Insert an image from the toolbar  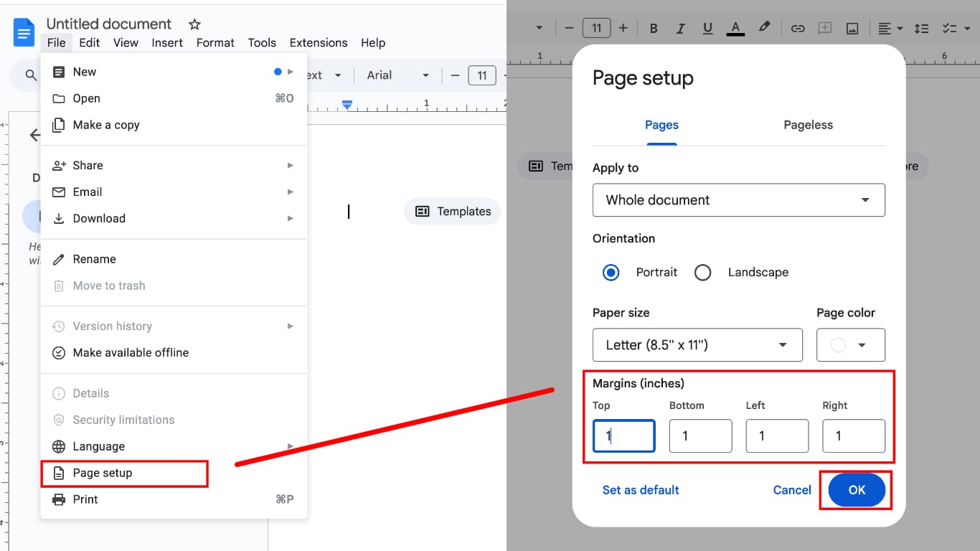point(852,28)
